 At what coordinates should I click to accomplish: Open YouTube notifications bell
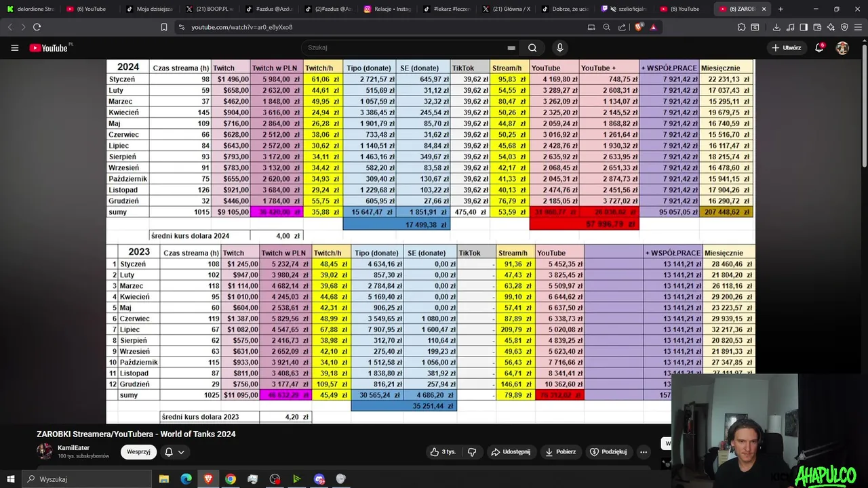tap(819, 48)
